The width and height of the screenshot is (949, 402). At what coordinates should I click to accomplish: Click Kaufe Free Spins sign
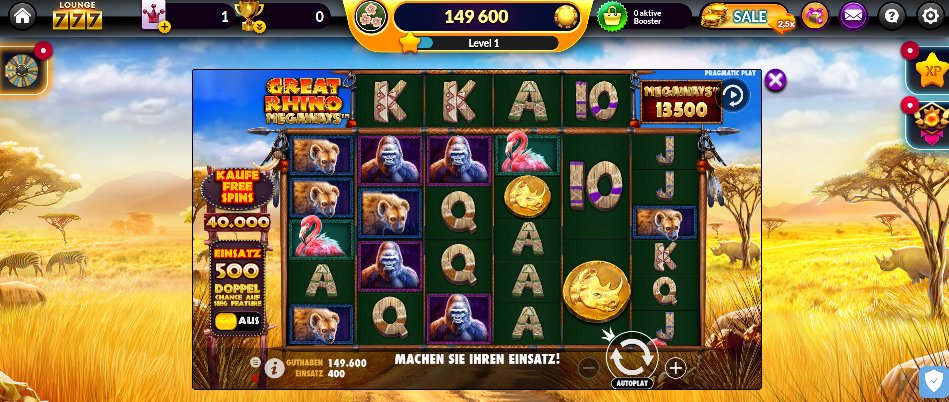tap(237, 188)
